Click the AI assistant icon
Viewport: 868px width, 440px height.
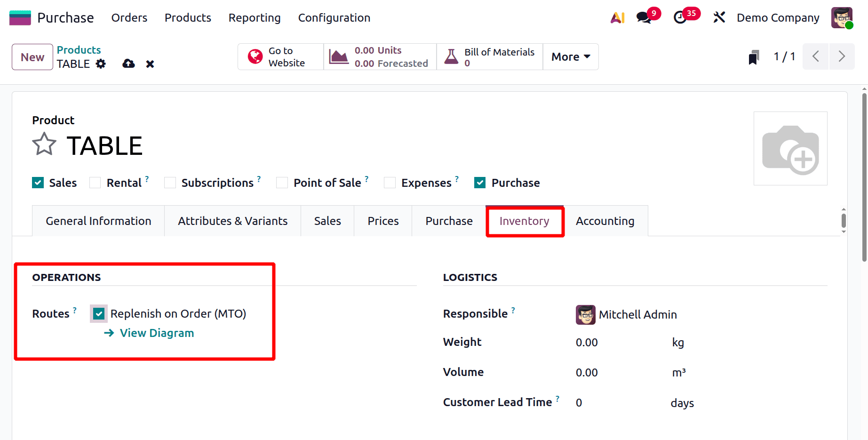617,17
